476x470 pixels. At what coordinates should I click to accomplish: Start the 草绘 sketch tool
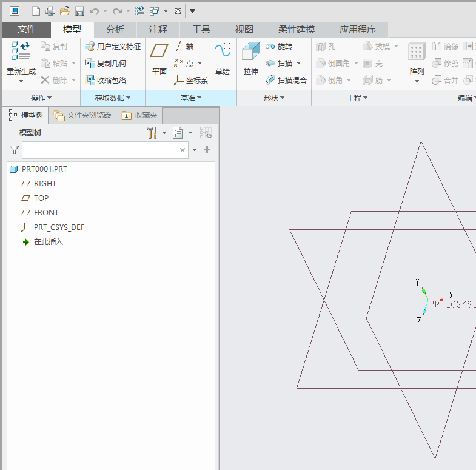[x=222, y=58]
